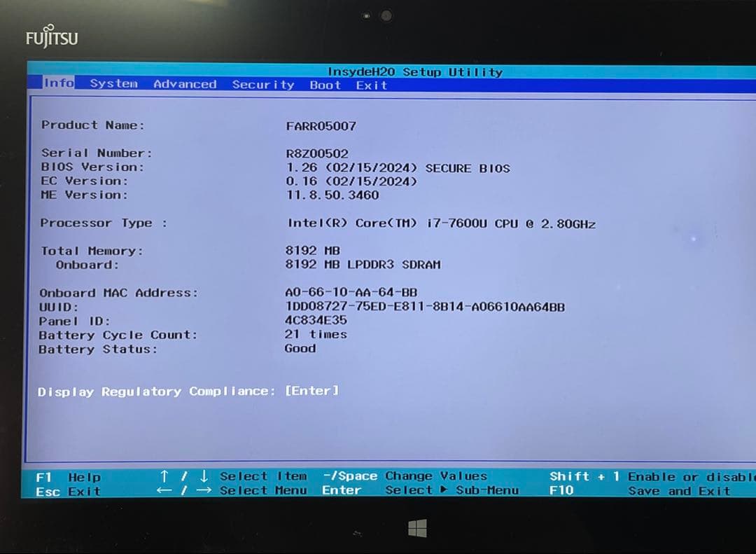Click the Windows logo below the screen
Viewport: 756px width, 554px height.
(418, 526)
